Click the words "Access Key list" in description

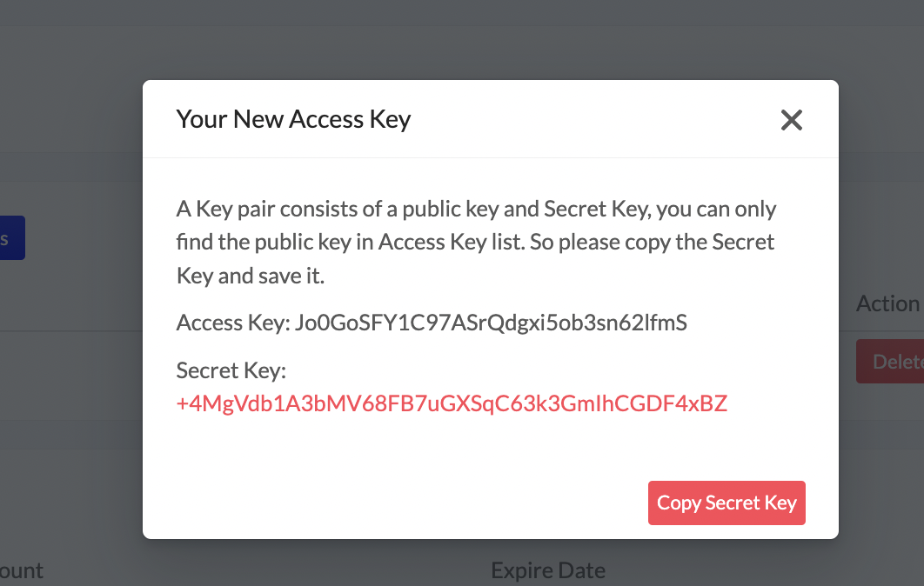[x=452, y=242]
